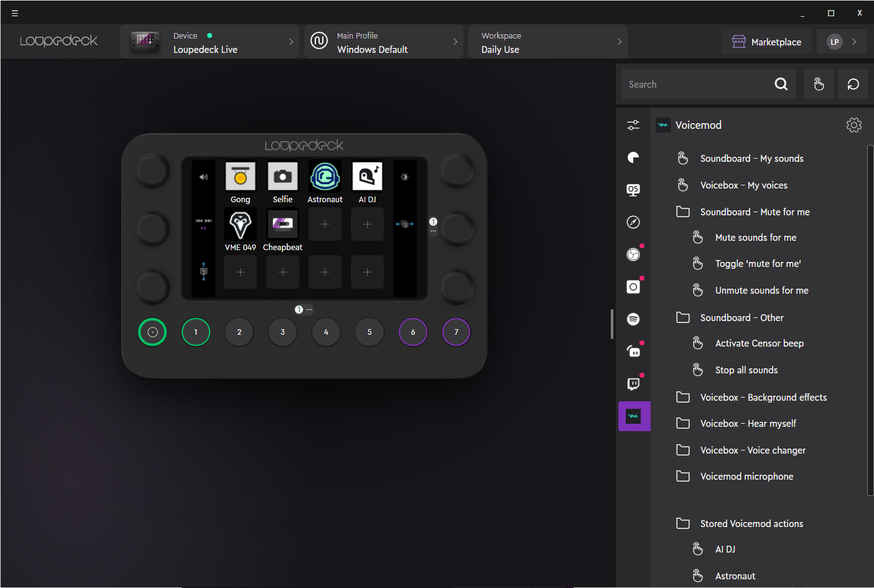Click the magnifier search icon
The width and height of the screenshot is (874, 588).
point(781,84)
